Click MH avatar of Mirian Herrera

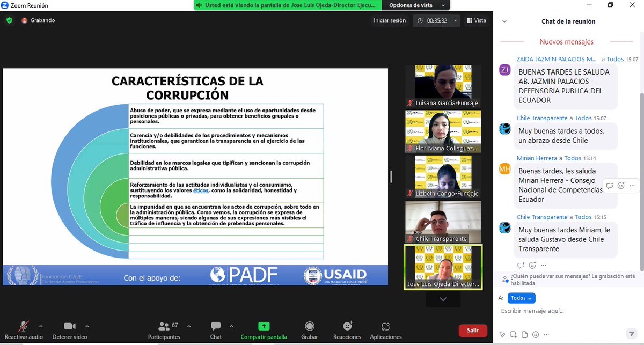(505, 168)
